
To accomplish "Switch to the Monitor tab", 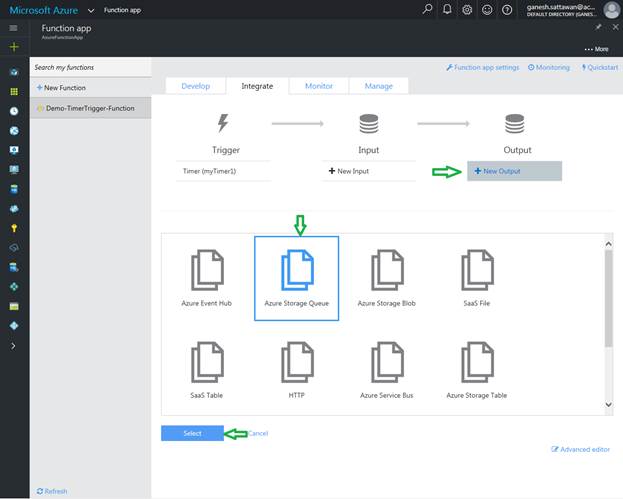I will click(319, 86).
